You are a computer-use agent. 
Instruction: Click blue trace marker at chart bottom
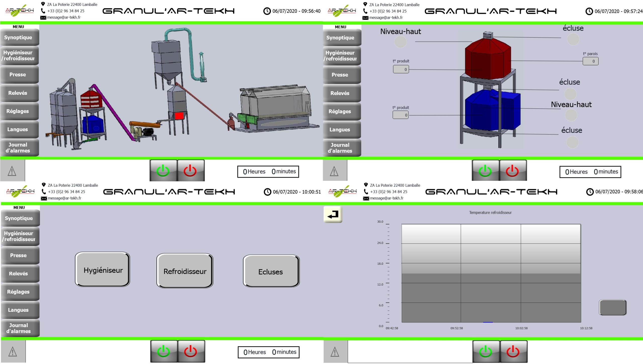tap(488, 322)
